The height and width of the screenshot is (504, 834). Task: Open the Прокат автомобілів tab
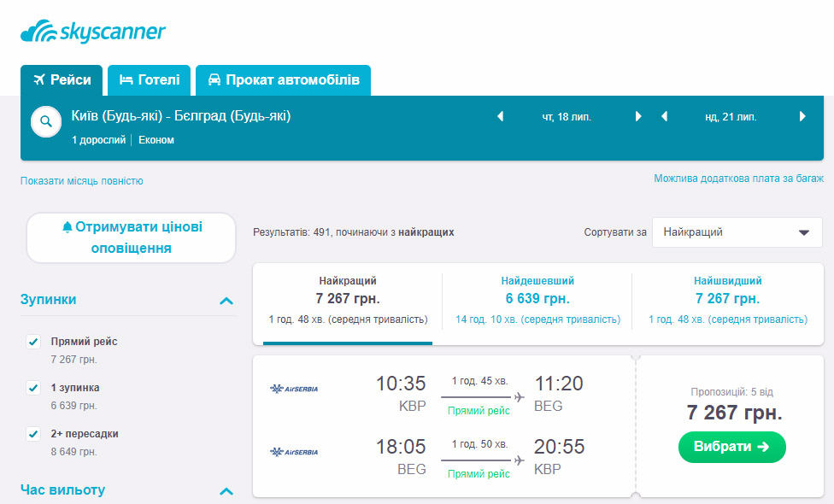click(284, 80)
